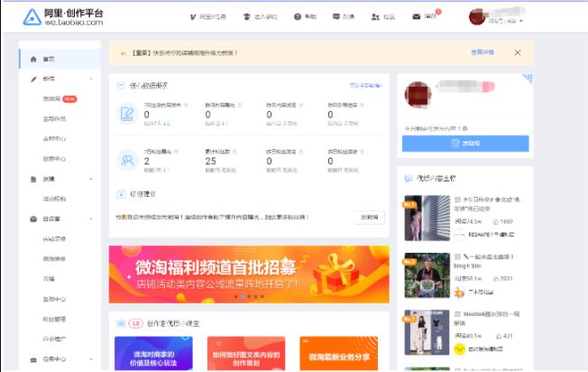
Task: Click the like icon showing 1669
Action: click(x=496, y=222)
